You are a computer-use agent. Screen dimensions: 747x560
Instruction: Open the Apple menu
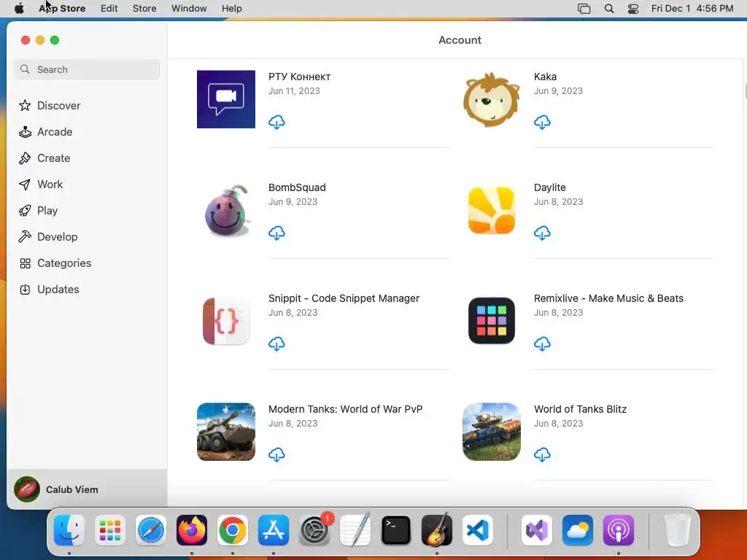coord(19,9)
